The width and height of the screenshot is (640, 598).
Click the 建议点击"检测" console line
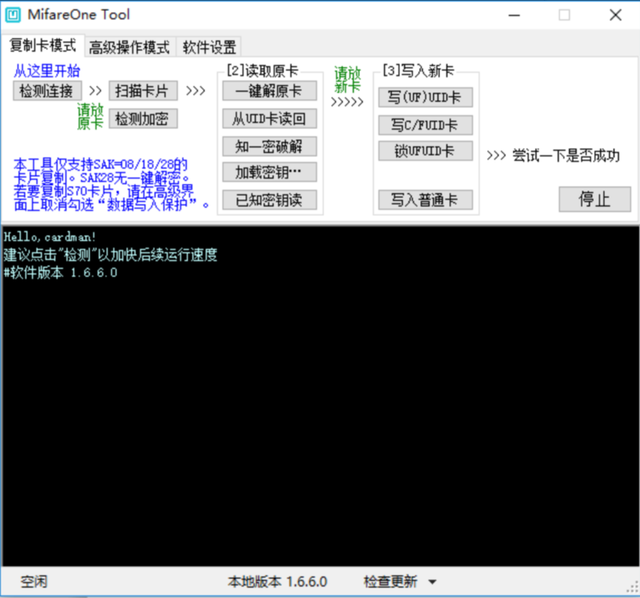(110, 255)
